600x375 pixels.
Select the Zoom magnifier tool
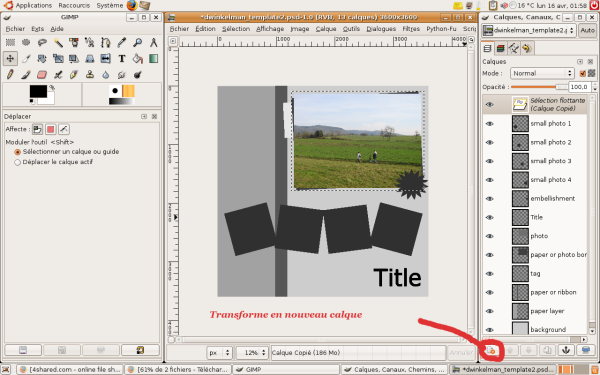(138, 42)
